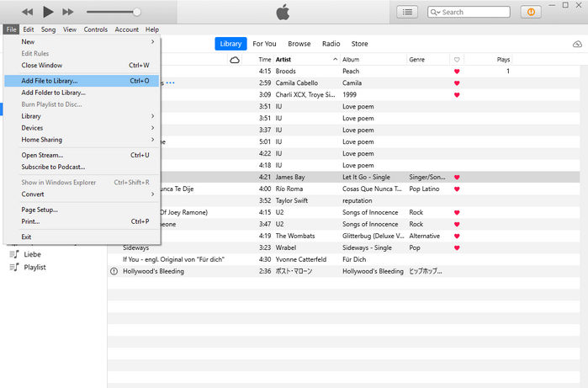Image resolution: width=588 pixels, height=388 pixels.
Task: Sort by the Time column header
Action: pyautogui.click(x=264, y=60)
